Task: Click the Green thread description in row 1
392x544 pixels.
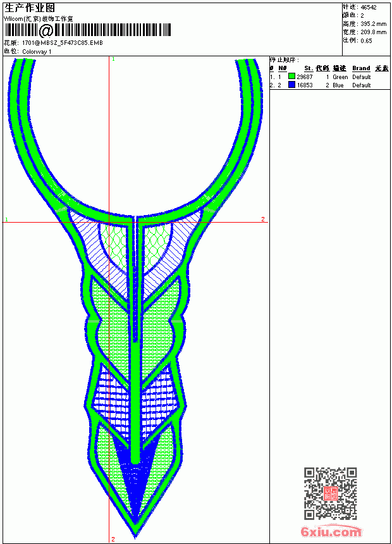Action: [340, 77]
